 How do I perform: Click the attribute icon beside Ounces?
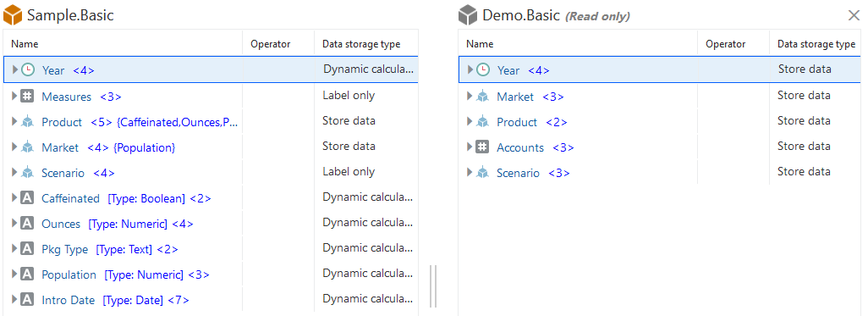[27, 224]
